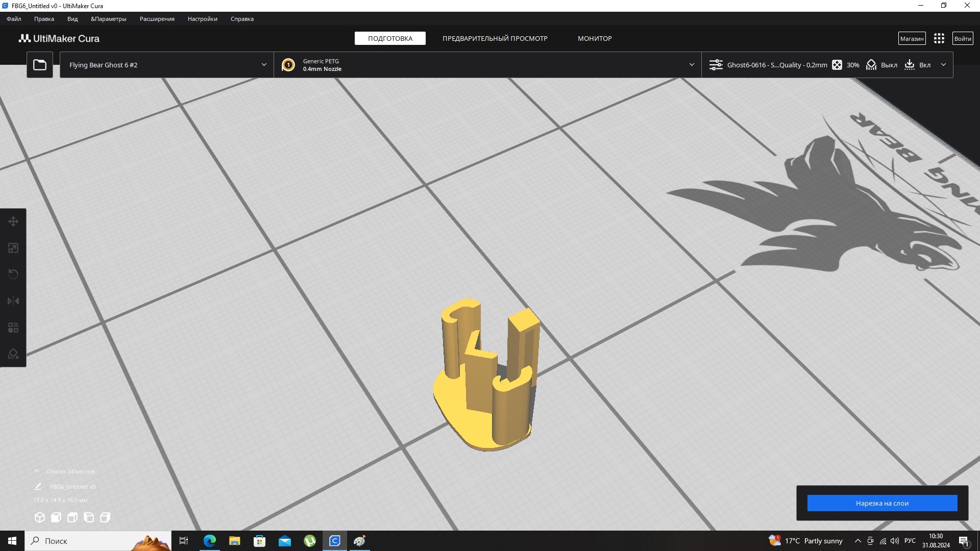This screenshot has width=980, height=551.
Task: Select the Mirror tool in left toolbar
Action: coord(13,301)
